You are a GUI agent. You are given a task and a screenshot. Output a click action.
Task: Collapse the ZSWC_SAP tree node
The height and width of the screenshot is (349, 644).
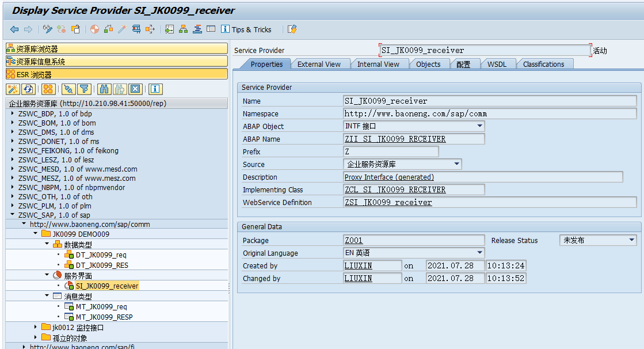(12, 214)
